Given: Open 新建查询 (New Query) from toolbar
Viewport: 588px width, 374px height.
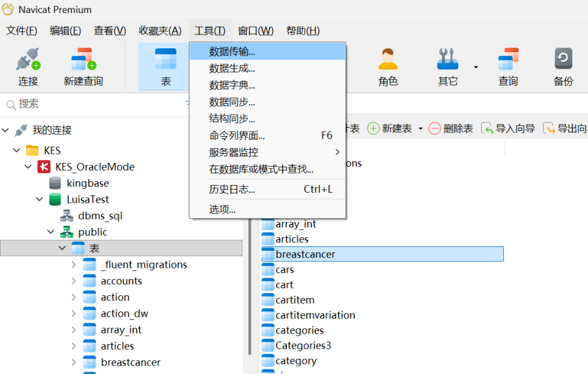Looking at the screenshot, I should [x=83, y=67].
